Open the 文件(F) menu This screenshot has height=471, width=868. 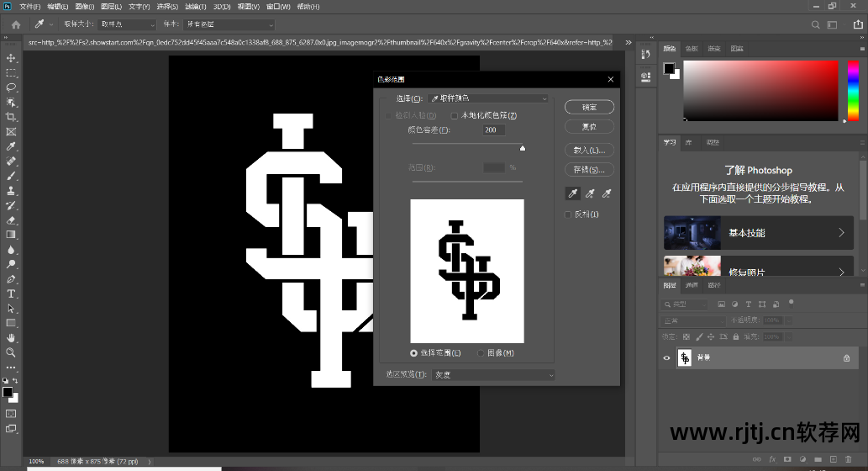[30, 7]
